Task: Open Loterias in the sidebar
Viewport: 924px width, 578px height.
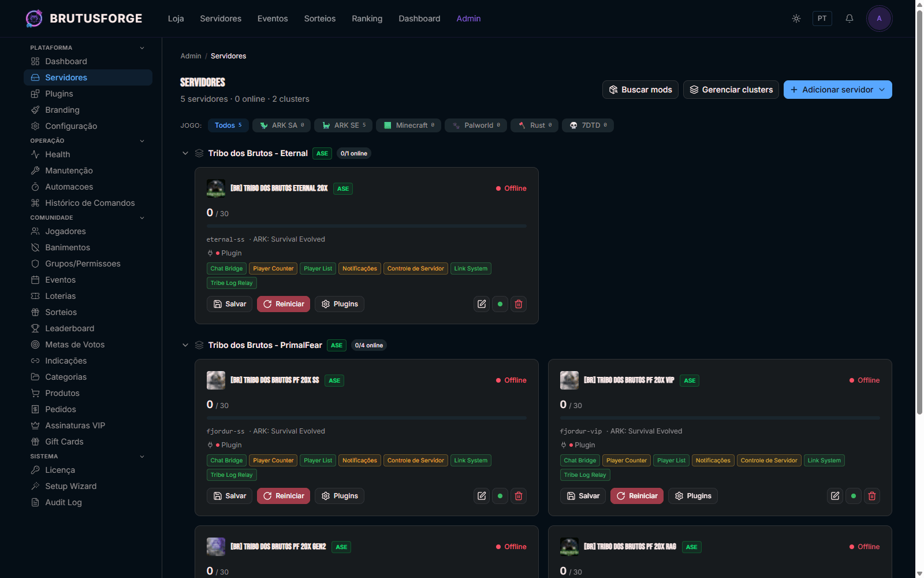Action: [x=88, y=296]
